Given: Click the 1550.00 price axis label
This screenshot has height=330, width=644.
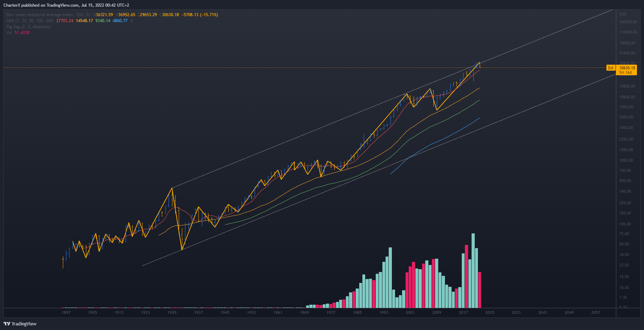Looking at the screenshot, I should [x=626, y=150].
